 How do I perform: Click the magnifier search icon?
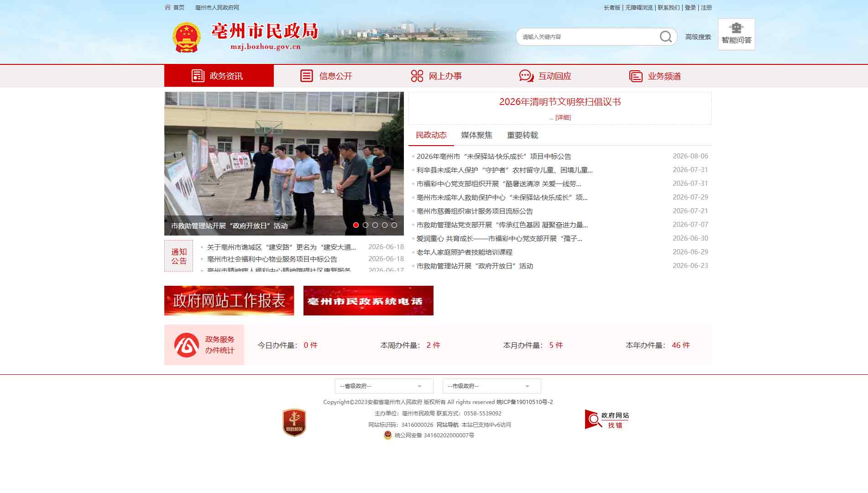pos(666,37)
